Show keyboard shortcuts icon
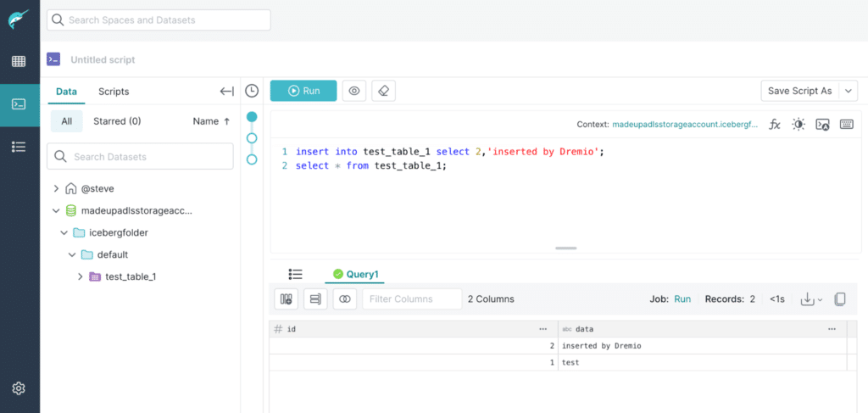Image resolution: width=868 pixels, height=413 pixels. tap(847, 125)
